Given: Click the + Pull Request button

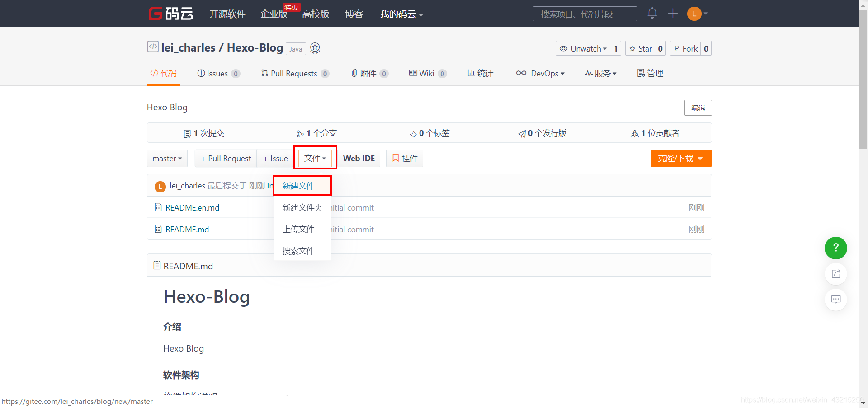Looking at the screenshot, I should 226,159.
